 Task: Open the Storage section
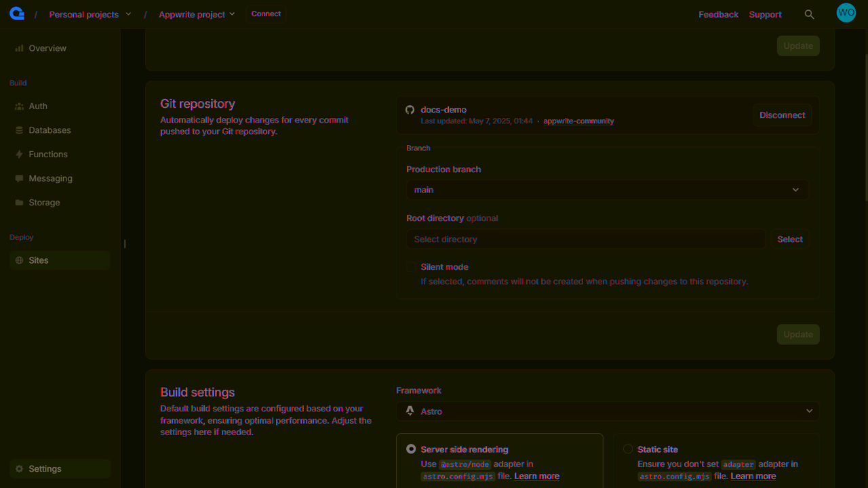pos(44,202)
